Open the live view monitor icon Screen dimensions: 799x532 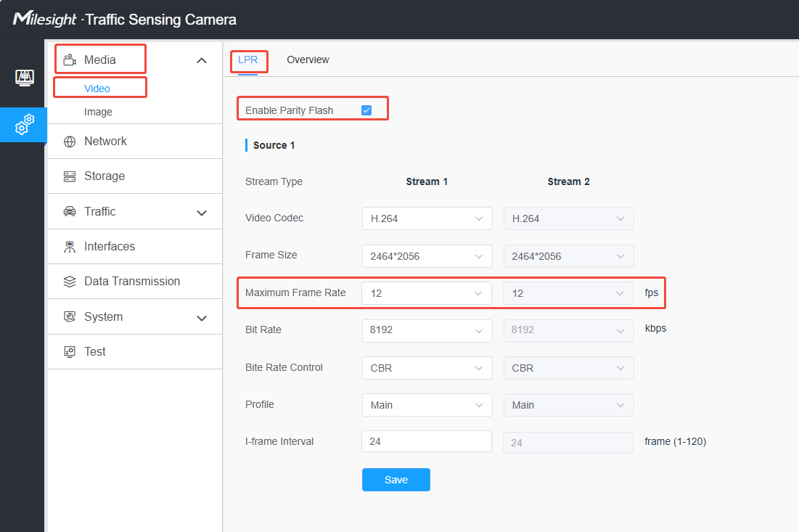coord(25,78)
